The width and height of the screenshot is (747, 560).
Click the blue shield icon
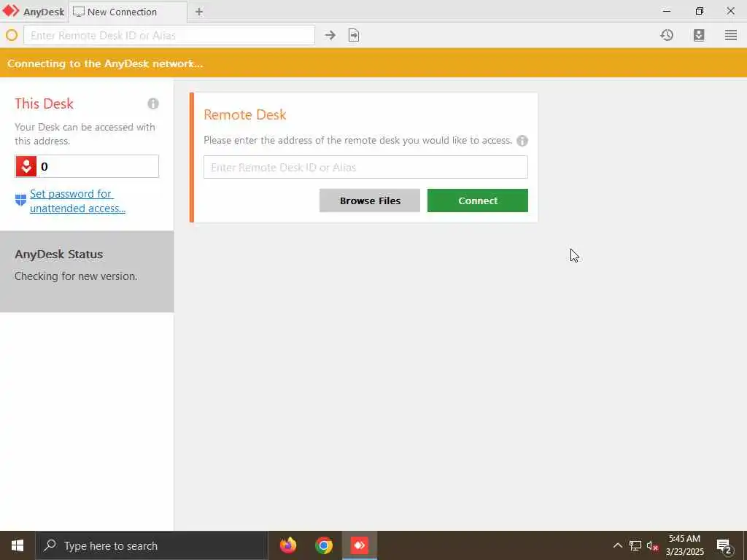(20, 200)
